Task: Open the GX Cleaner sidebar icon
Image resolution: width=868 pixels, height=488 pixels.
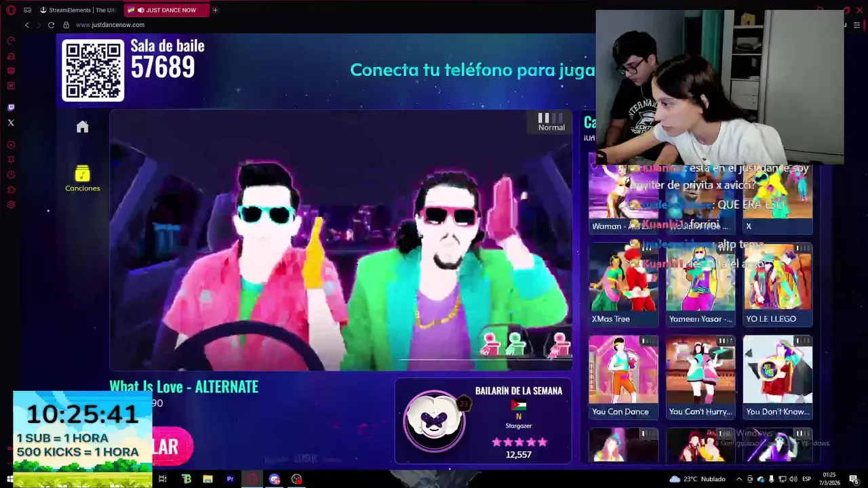Action: [x=11, y=56]
